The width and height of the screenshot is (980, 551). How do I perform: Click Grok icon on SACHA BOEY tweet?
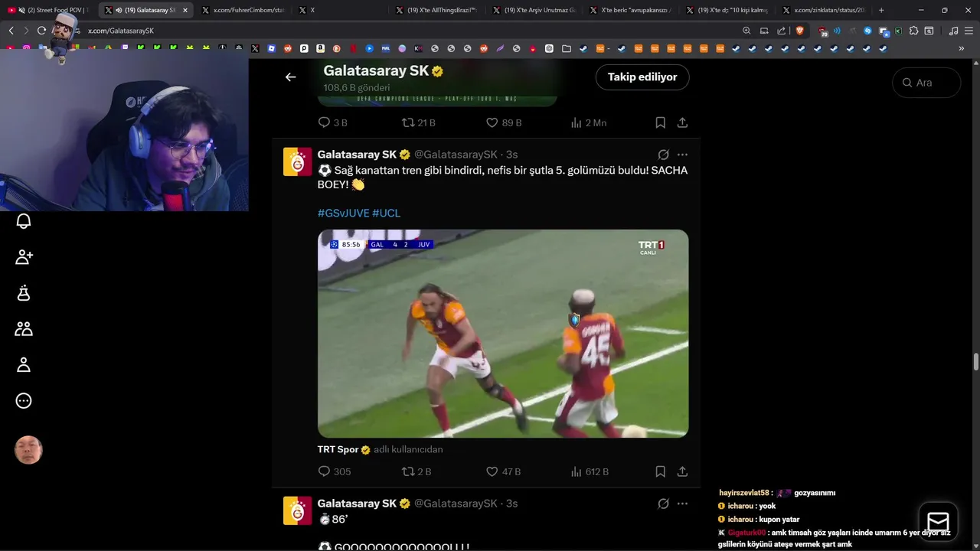(x=663, y=155)
